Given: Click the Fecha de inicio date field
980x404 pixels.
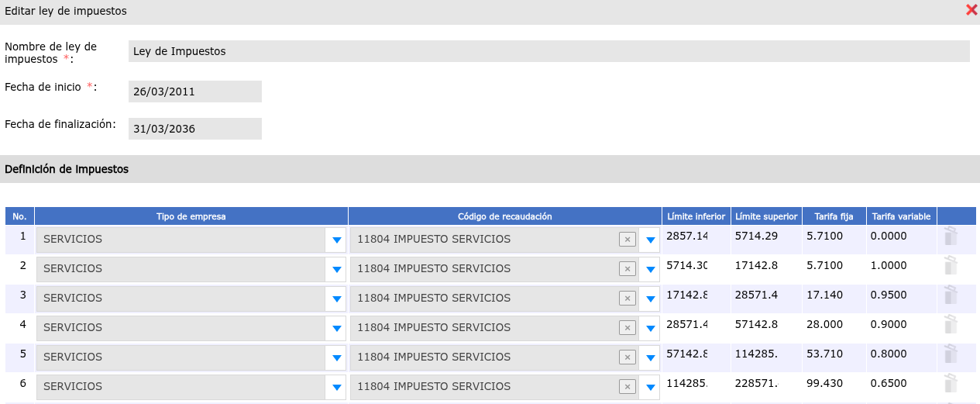Looking at the screenshot, I should click(195, 92).
